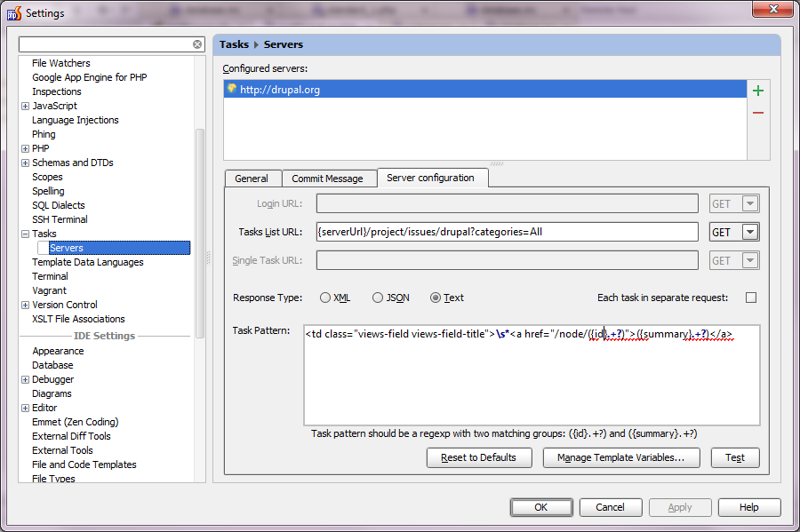Viewport: 800px width, 532px height.
Task: Expand the Debugger settings node
Action: (25, 379)
